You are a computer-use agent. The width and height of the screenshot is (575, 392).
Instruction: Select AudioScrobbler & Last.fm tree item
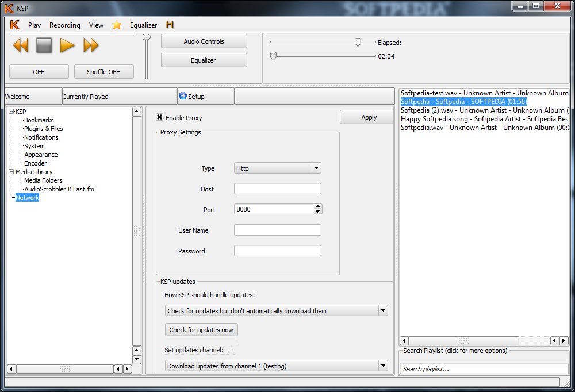(x=59, y=189)
